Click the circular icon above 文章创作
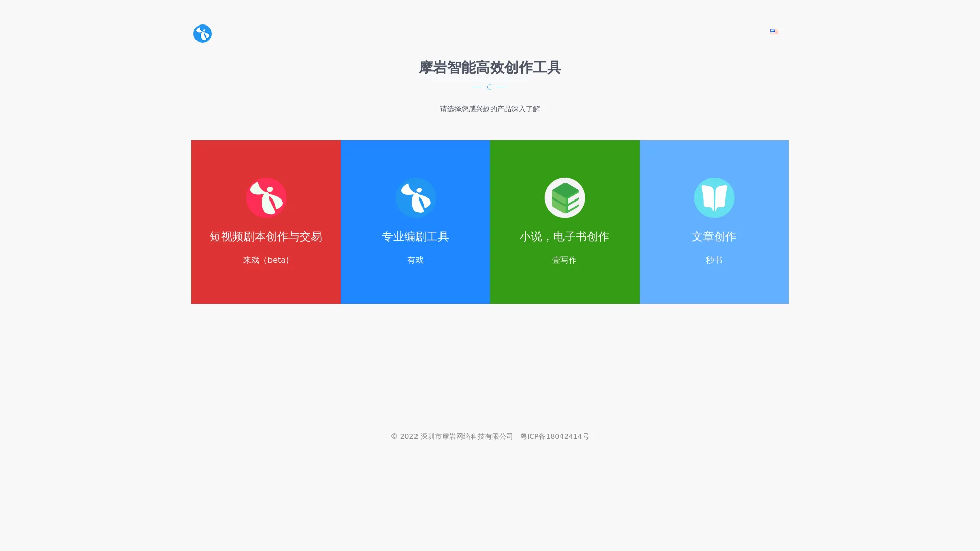The image size is (980, 551). 714,197
